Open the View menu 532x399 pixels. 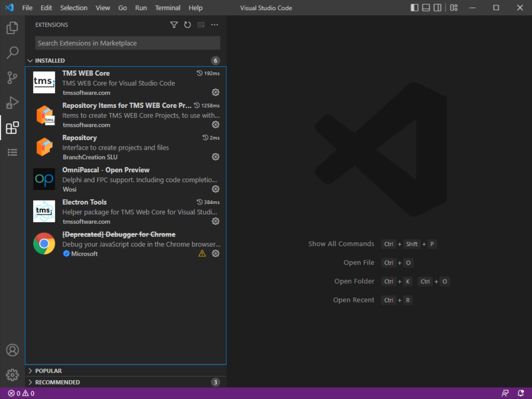click(x=103, y=8)
